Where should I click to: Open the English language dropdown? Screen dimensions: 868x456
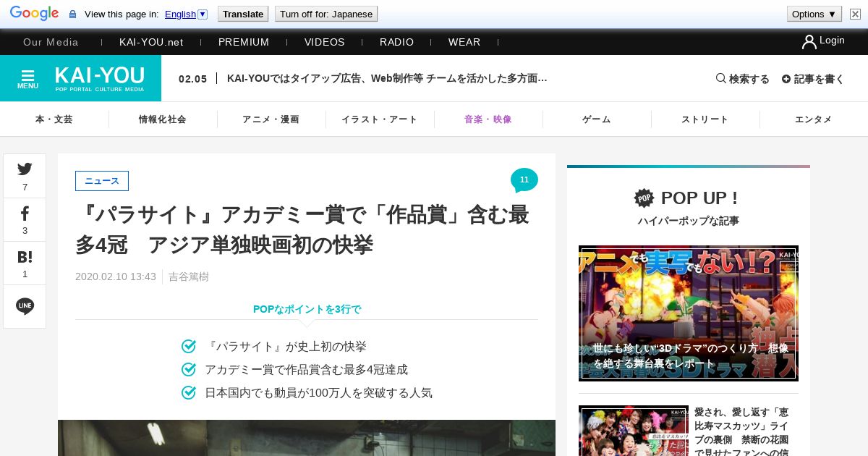pyautogui.click(x=186, y=14)
